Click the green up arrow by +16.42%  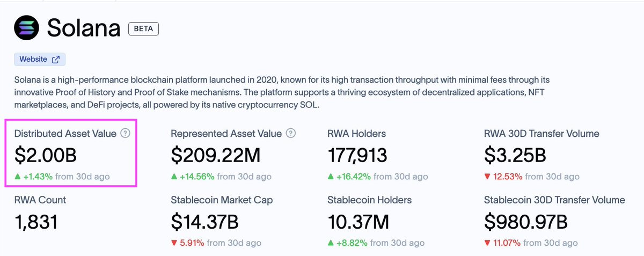(331, 177)
